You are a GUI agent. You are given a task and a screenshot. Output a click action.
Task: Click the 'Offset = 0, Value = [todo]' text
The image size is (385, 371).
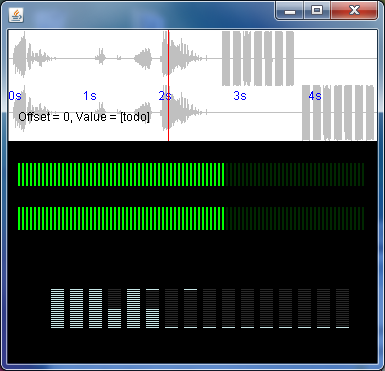point(84,117)
